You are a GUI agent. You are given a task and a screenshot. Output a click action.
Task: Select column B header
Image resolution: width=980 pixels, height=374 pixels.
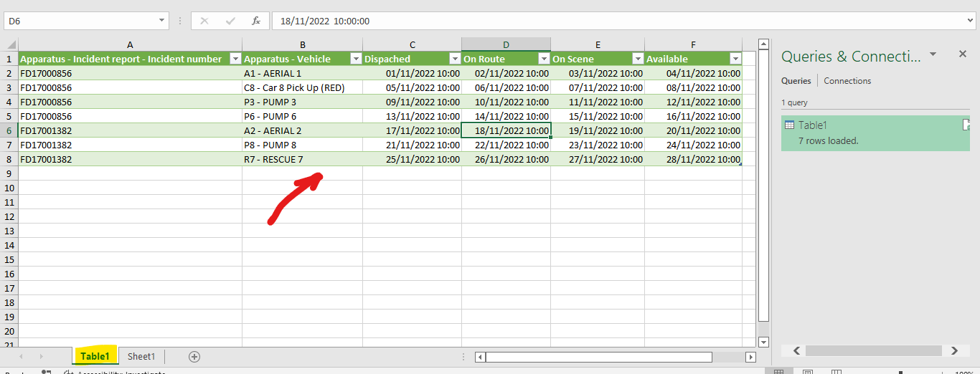(303, 44)
